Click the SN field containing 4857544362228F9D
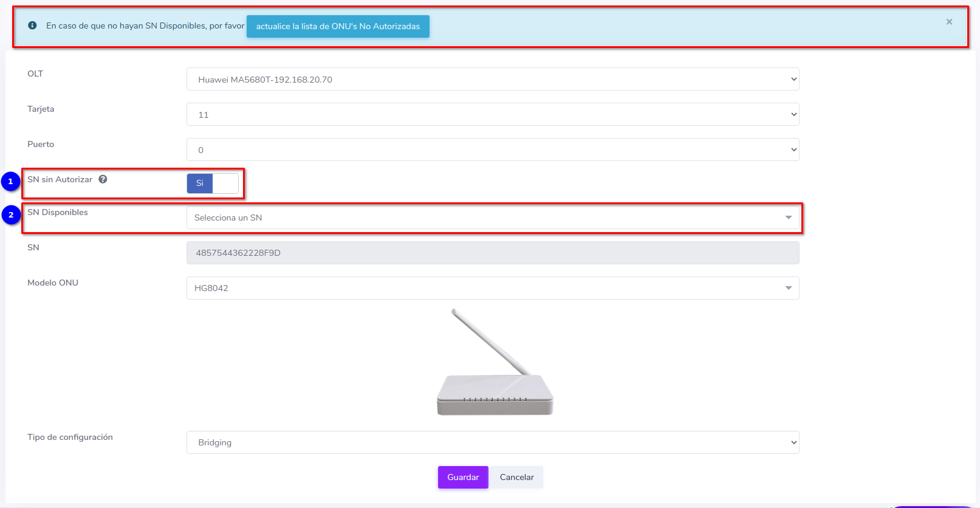The image size is (980, 508). [x=492, y=253]
